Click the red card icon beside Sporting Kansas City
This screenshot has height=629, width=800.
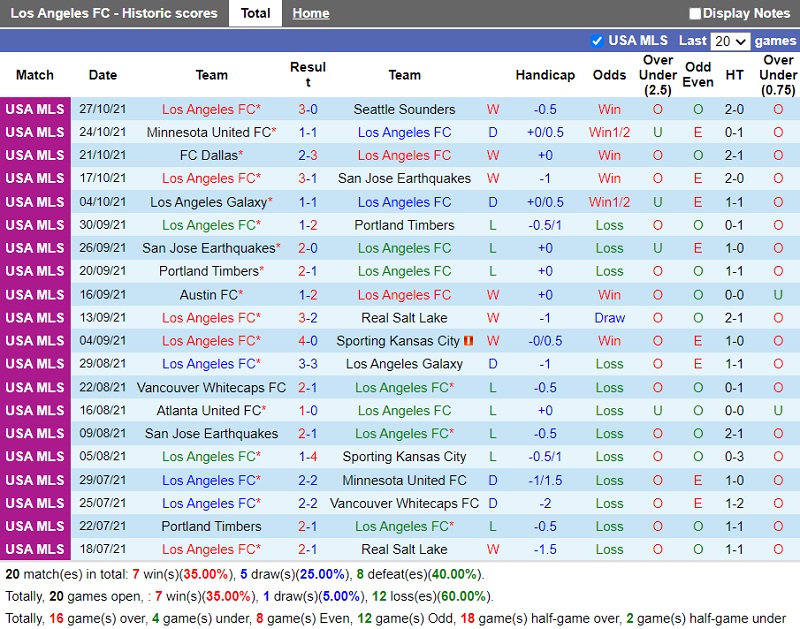pos(468,342)
